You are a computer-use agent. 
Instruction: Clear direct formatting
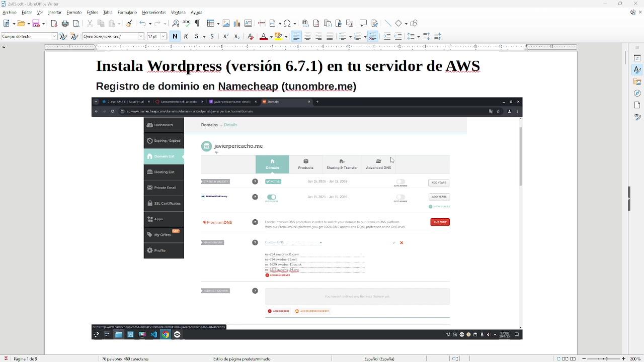tap(251, 36)
